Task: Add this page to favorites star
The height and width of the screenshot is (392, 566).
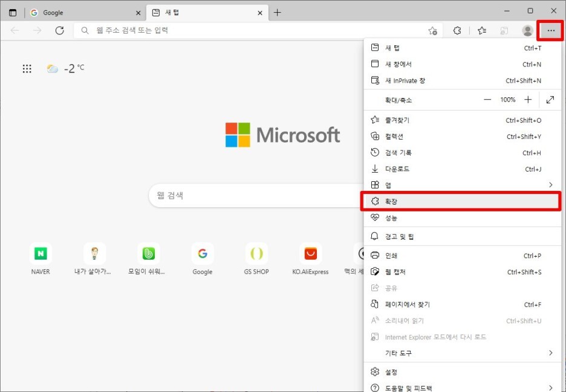Action: 432,31
